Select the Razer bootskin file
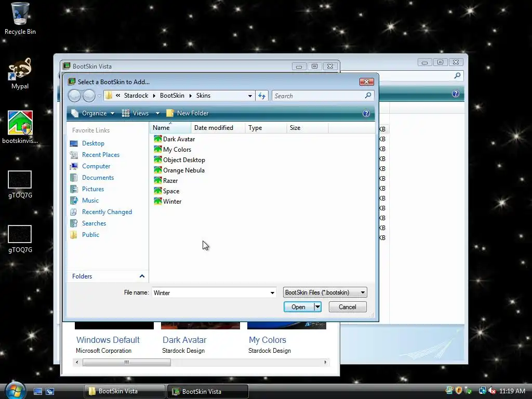Image resolution: width=532 pixels, height=399 pixels. [166, 180]
